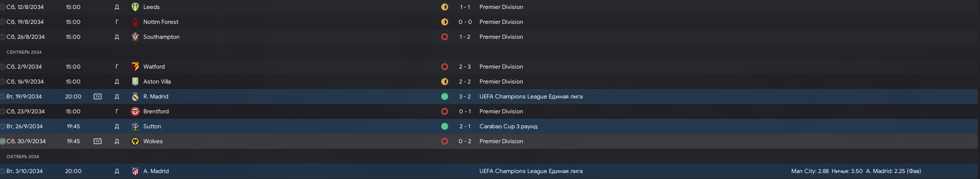
Task: Toggle the checkmark on the 30/9/2034 fixture
Action: [x=2, y=141]
